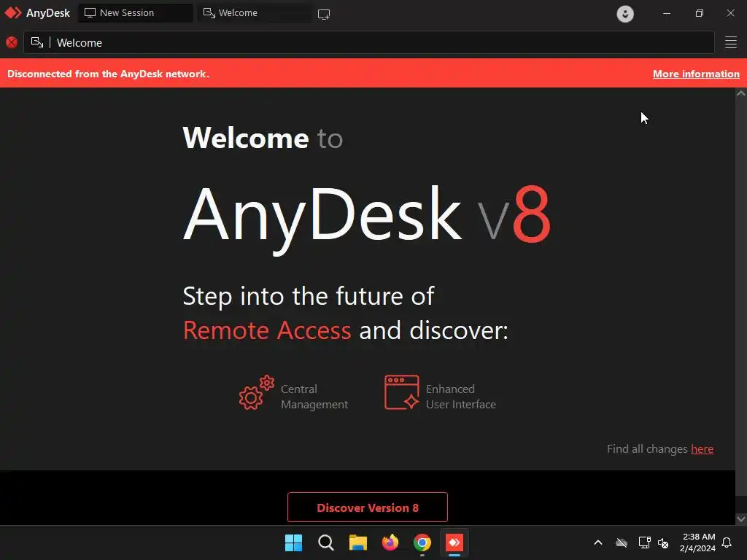Open Windows Search from the taskbar
This screenshot has width=747, height=560.
click(326, 542)
